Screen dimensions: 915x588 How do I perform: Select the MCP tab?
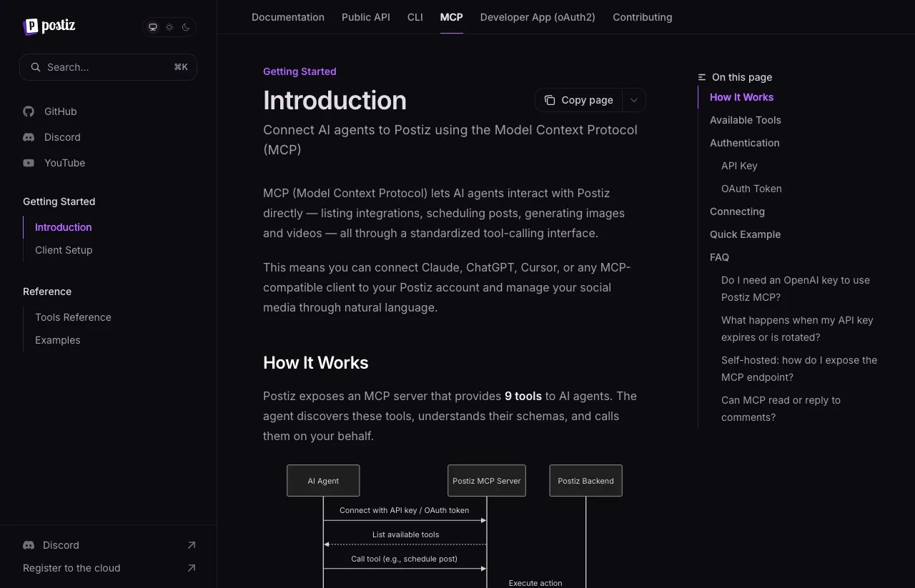click(x=452, y=17)
